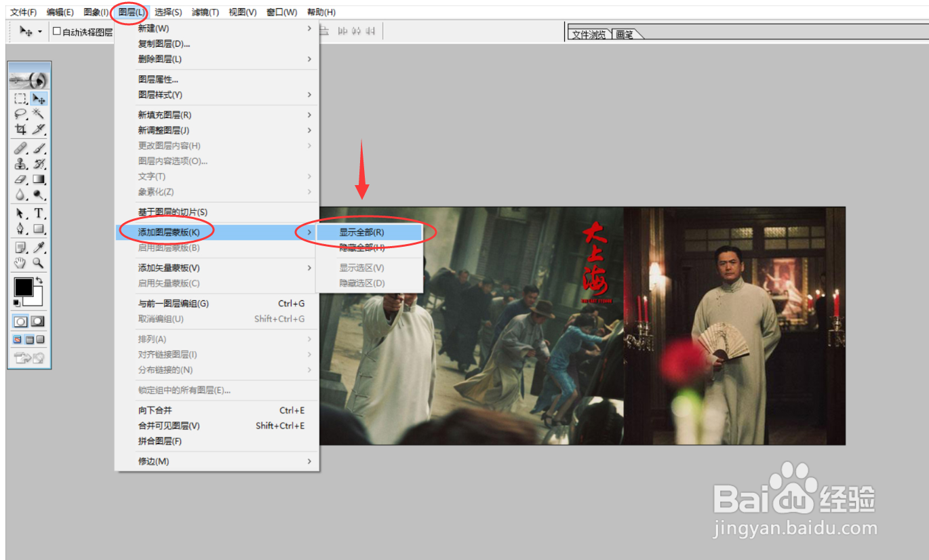The width and height of the screenshot is (929, 560).
Task: Switch to Standard Screen mode
Action: pyautogui.click(x=18, y=340)
